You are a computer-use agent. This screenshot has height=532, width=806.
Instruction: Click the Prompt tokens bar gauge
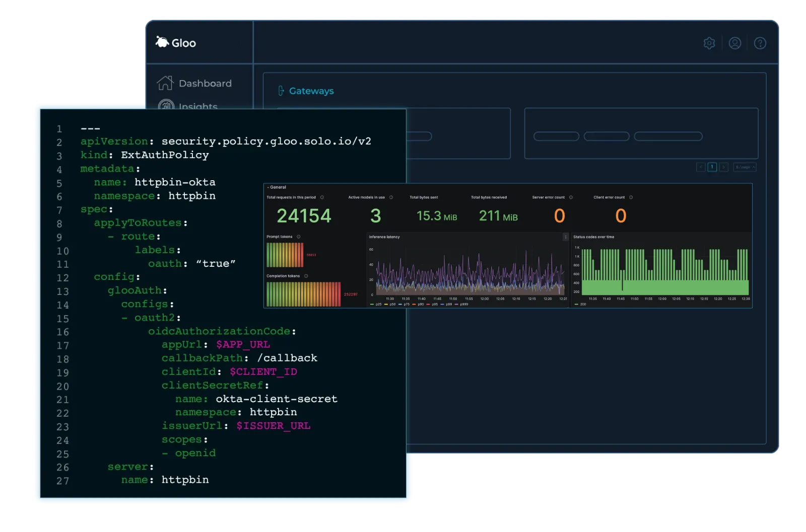[285, 255]
